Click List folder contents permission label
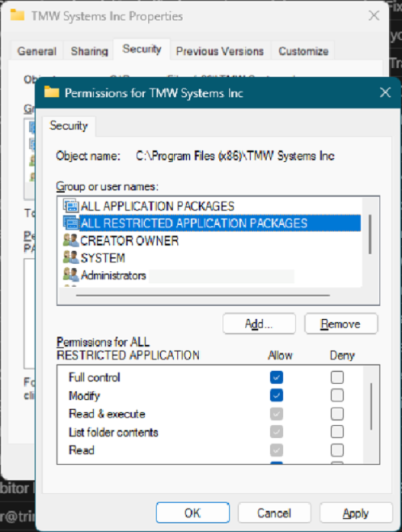Viewport: 402px width, 532px height. click(113, 432)
